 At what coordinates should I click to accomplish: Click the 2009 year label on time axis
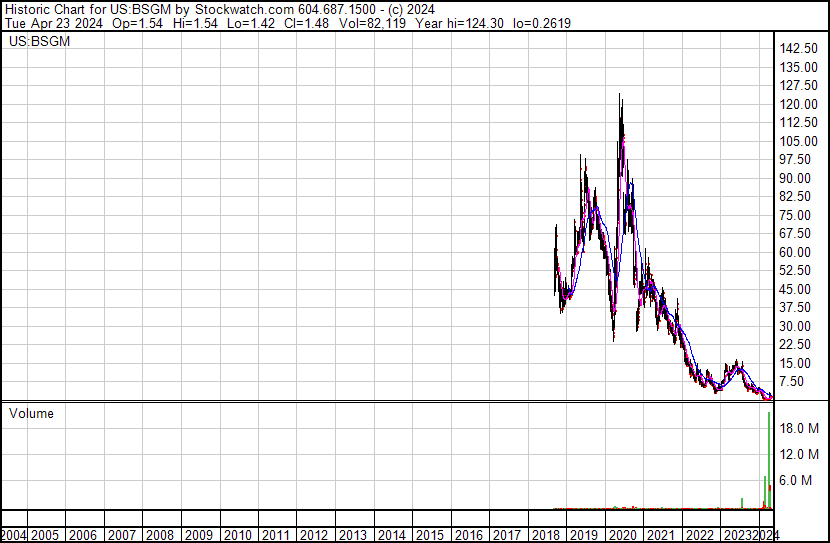tap(199, 536)
